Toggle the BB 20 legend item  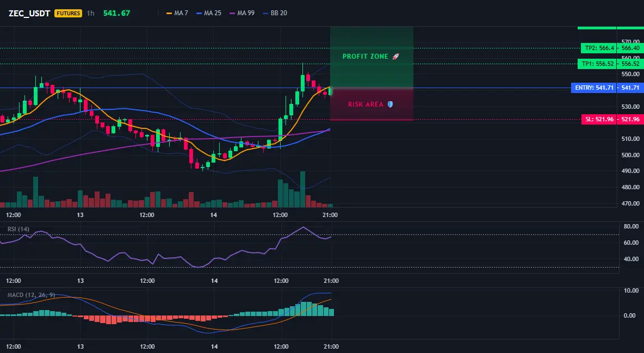tap(275, 13)
